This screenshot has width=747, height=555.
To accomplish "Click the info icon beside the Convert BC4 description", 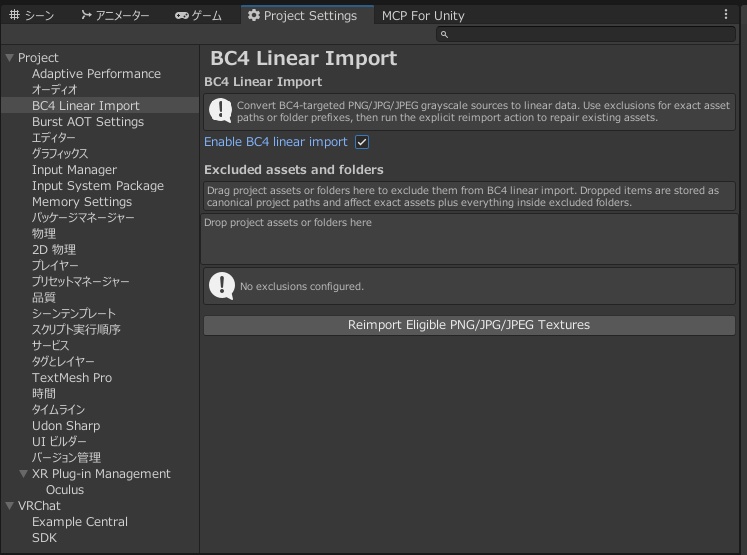I will [221, 111].
